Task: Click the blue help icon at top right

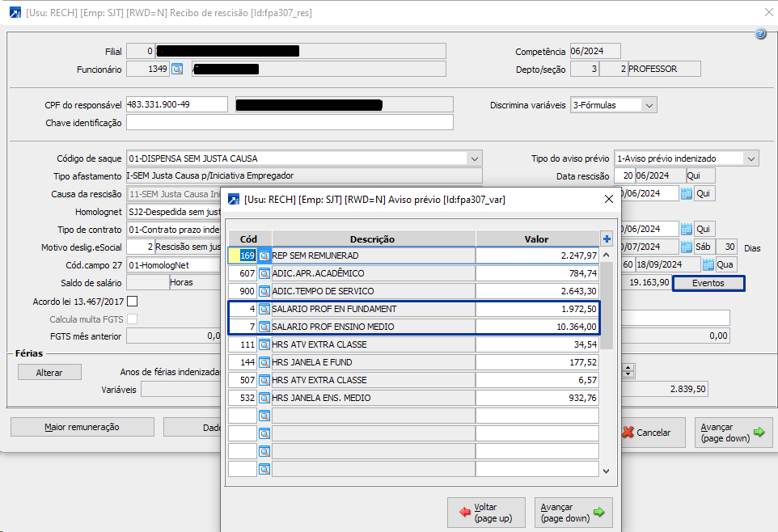Action: pos(760,34)
